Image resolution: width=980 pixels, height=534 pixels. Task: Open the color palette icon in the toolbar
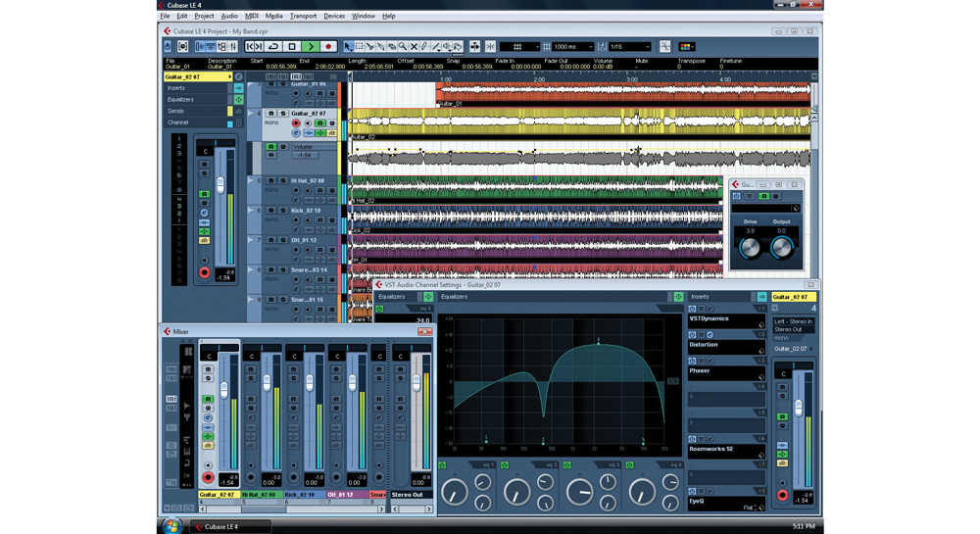(686, 47)
